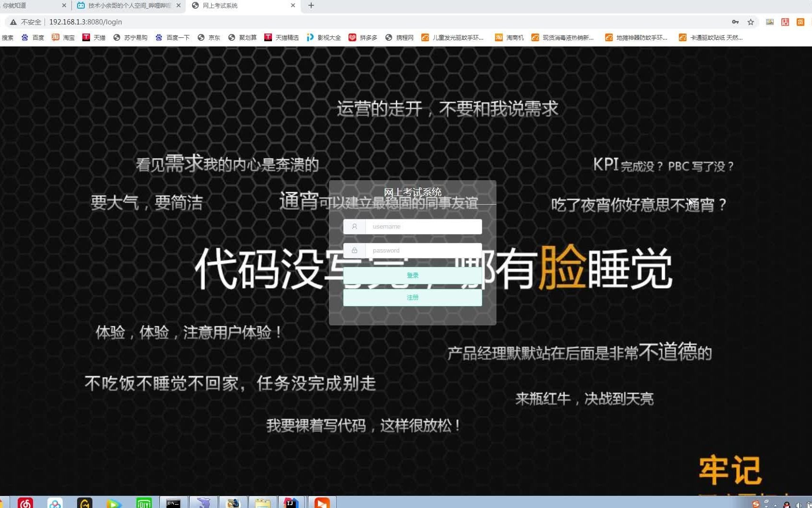
Task: Switch to the 技术小余哥的个人空间 bilibili tab
Action: pos(129,6)
